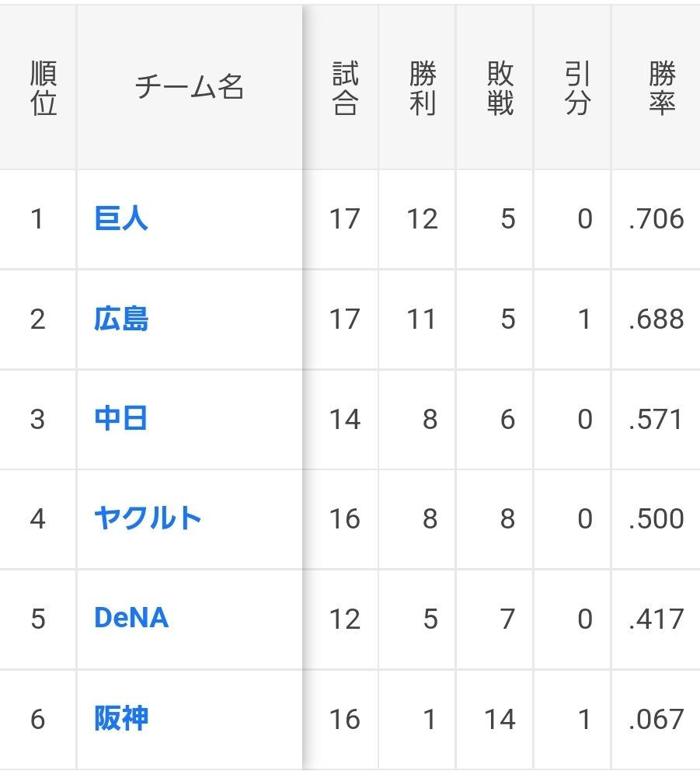
Task: Click the 試合 column header
Action: (x=345, y=88)
